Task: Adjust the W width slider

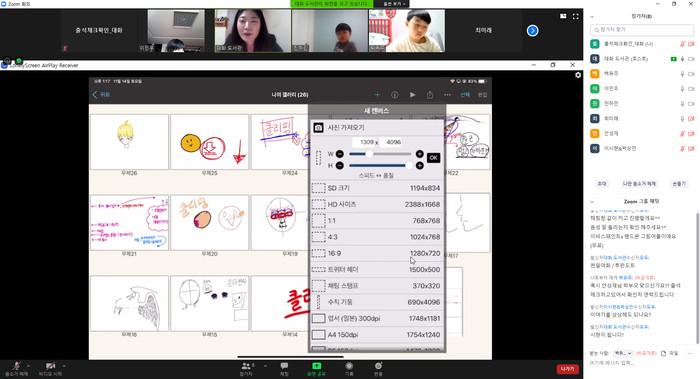Action: click(380, 154)
